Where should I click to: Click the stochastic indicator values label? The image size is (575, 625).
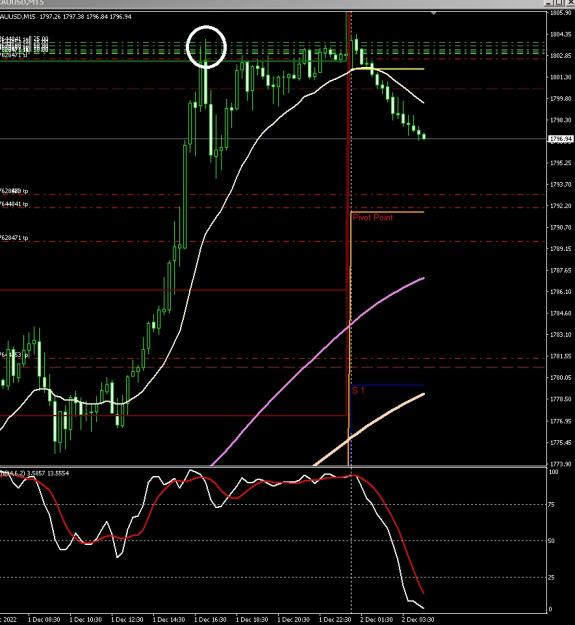click(35, 473)
